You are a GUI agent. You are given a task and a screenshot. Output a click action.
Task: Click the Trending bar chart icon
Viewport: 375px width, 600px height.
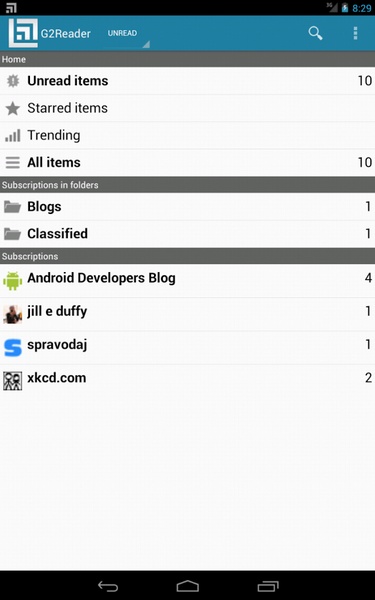click(13, 135)
